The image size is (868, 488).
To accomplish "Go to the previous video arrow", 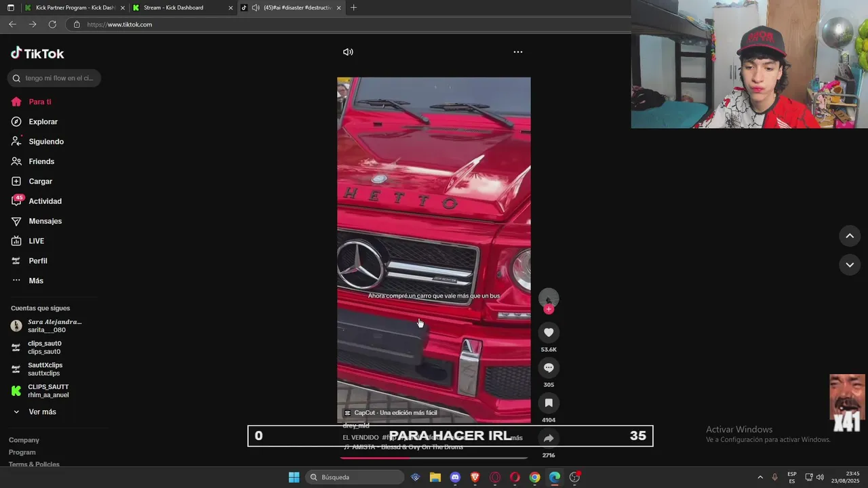I will click(x=850, y=236).
